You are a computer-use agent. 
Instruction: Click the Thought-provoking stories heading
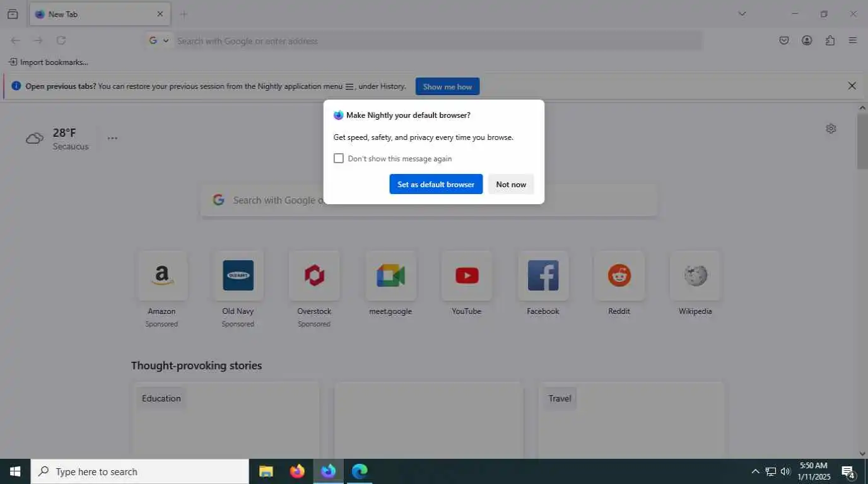(x=196, y=366)
